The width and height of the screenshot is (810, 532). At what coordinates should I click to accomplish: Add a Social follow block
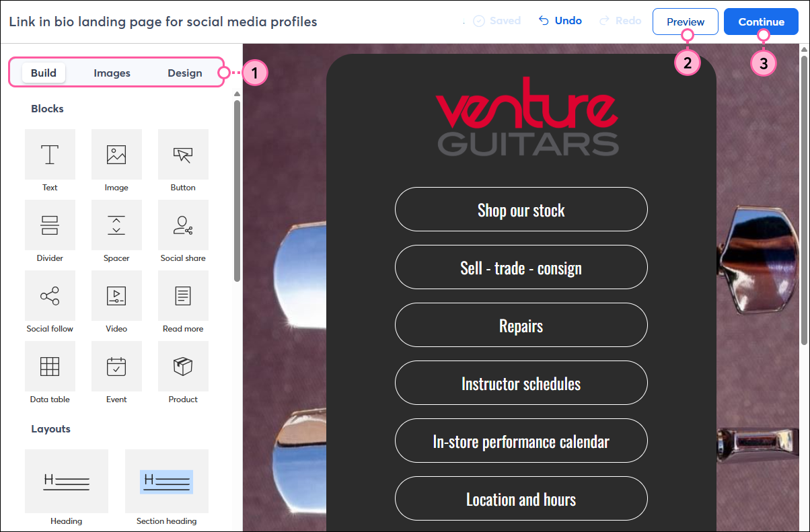[50, 295]
